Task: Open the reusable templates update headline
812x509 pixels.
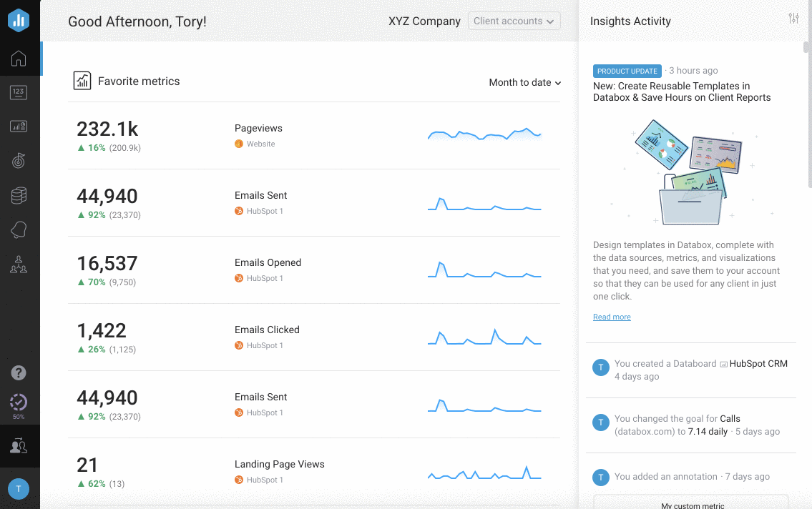Action: 682,92
